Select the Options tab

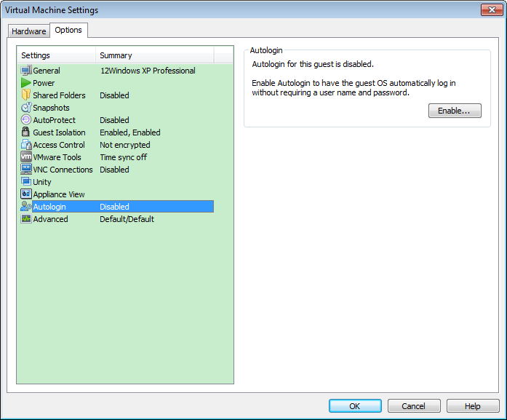(x=68, y=30)
